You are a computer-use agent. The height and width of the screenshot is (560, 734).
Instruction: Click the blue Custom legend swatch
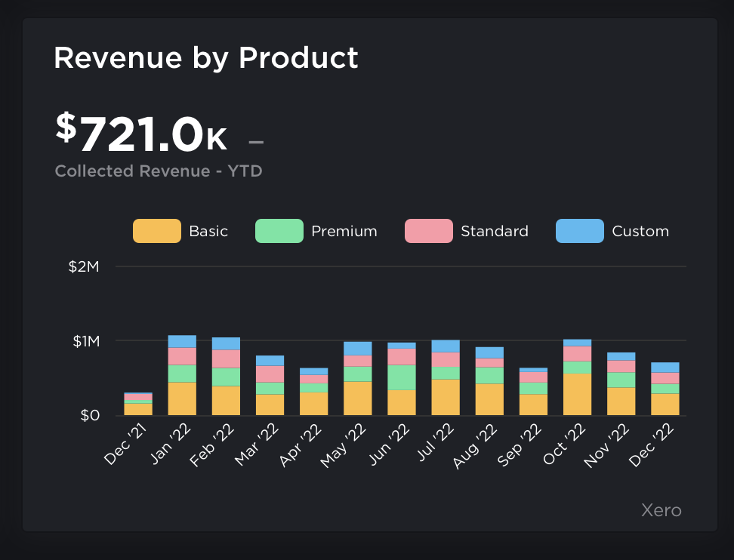579,231
